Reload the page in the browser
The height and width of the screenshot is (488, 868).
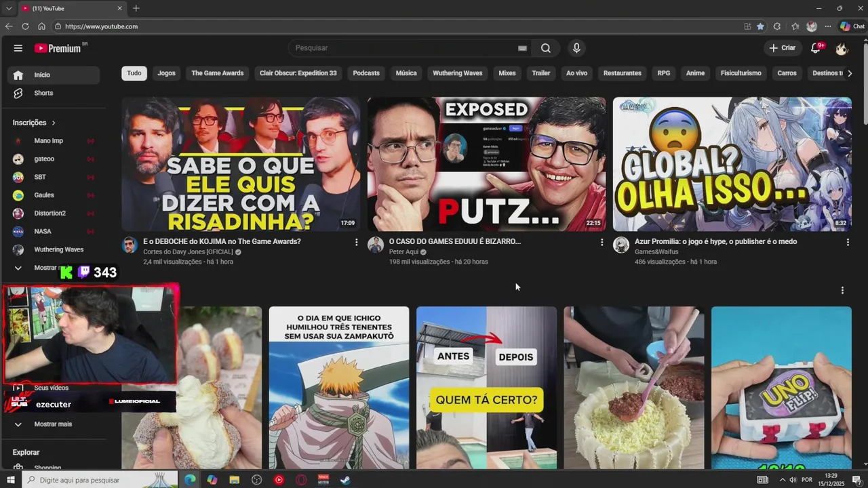[25, 26]
